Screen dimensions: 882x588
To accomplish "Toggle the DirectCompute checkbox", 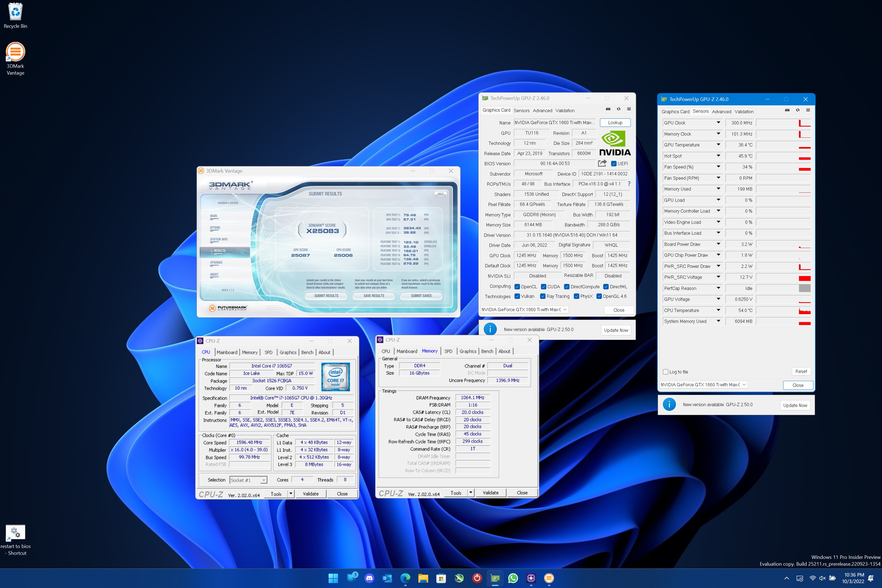I will click(567, 286).
